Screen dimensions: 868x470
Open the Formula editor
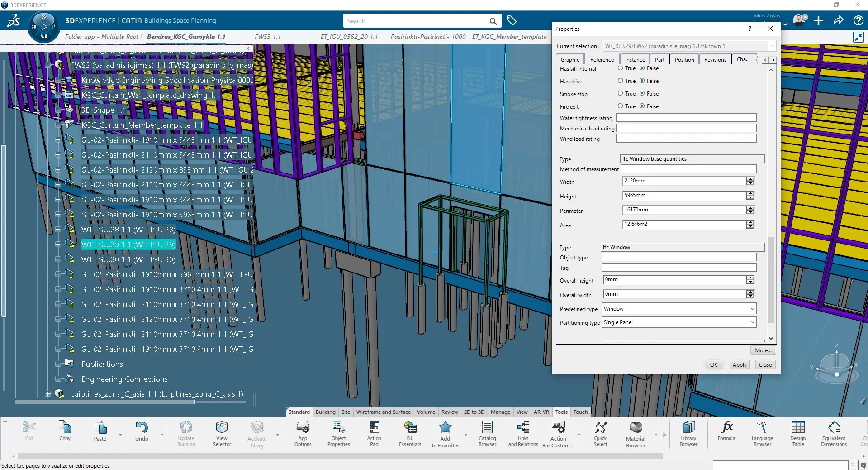[x=726, y=432]
